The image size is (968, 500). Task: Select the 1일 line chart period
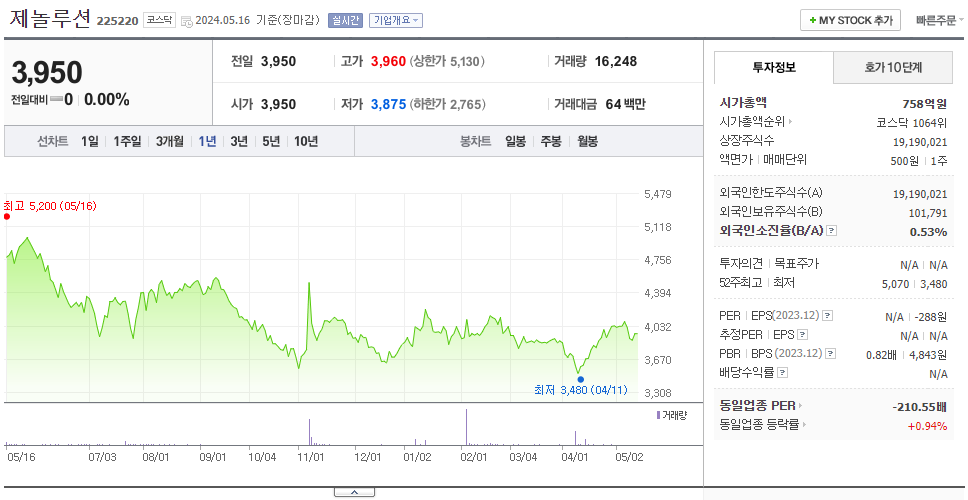click(90, 141)
